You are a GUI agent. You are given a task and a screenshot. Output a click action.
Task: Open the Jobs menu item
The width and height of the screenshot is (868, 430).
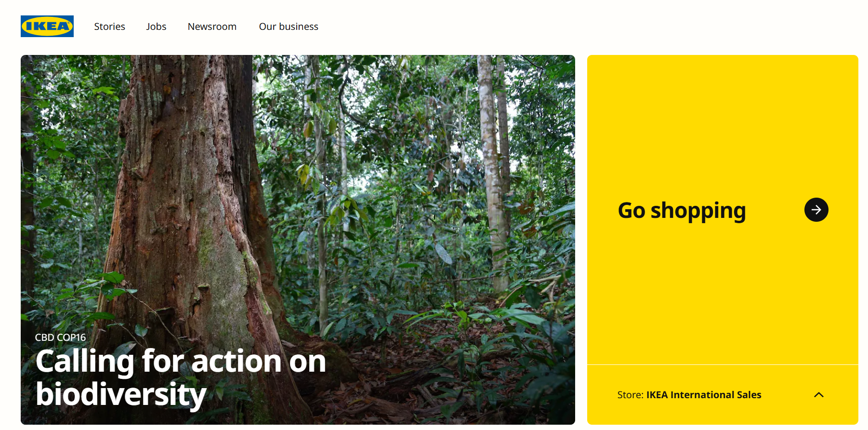pyautogui.click(x=156, y=27)
